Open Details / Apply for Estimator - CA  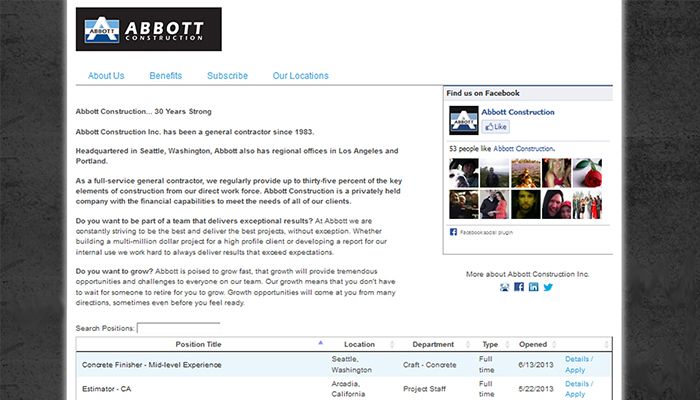click(x=579, y=389)
